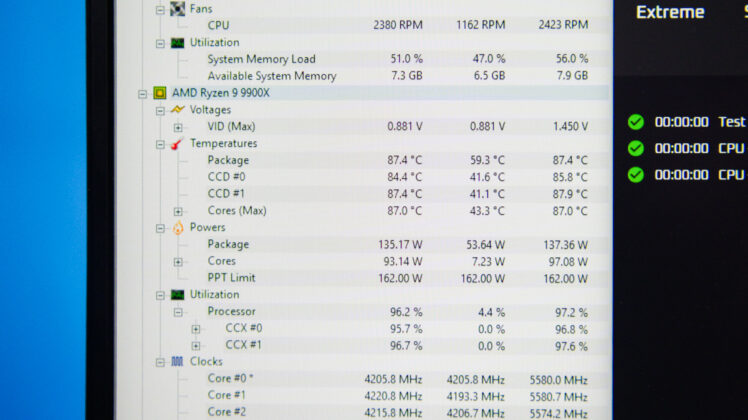Click the 43.3 °C Cores (Max) minimum
The image size is (748, 420).
pos(487,211)
